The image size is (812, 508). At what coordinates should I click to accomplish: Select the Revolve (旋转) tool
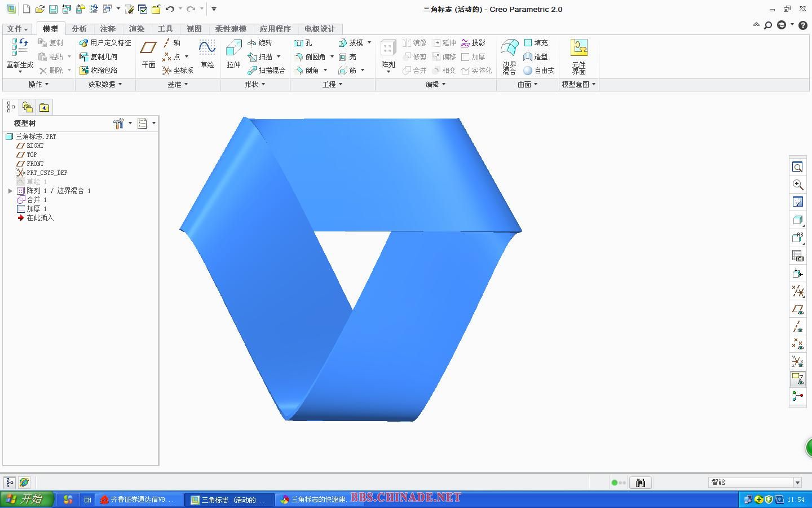click(x=260, y=43)
